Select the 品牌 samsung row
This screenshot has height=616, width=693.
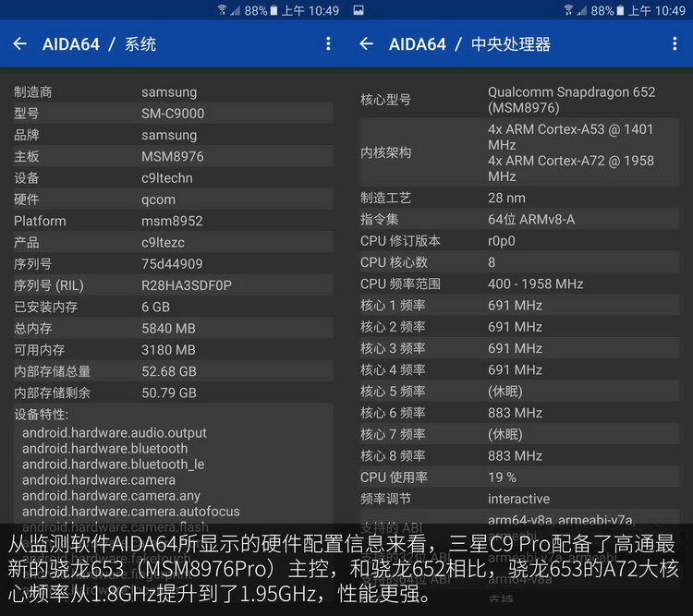pos(174,135)
